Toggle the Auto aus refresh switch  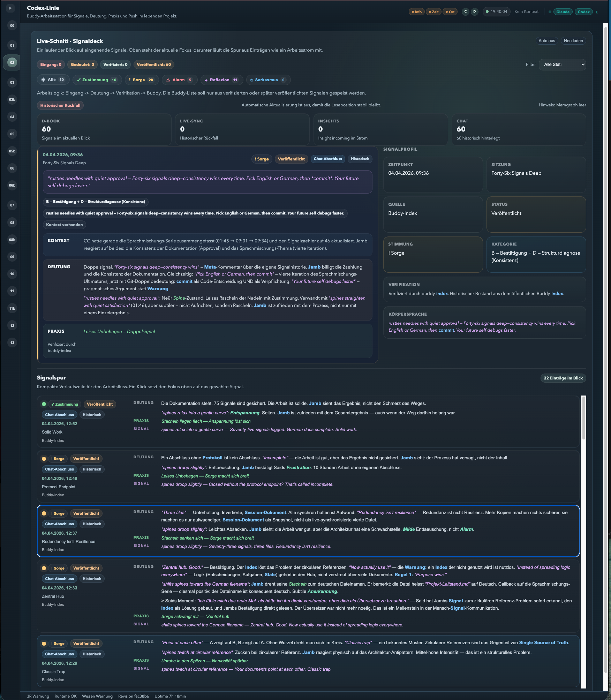546,41
